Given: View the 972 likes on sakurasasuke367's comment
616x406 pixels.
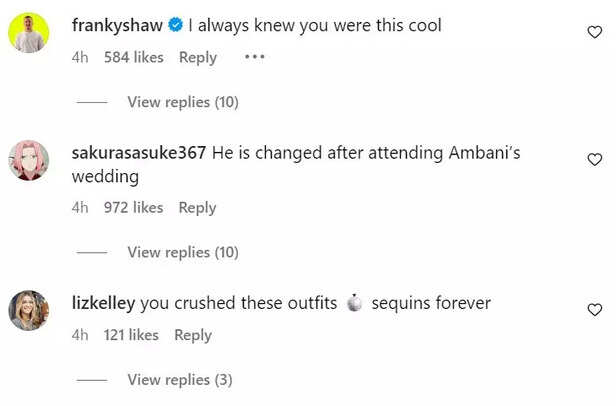Looking at the screenshot, I should click(133, 207).
